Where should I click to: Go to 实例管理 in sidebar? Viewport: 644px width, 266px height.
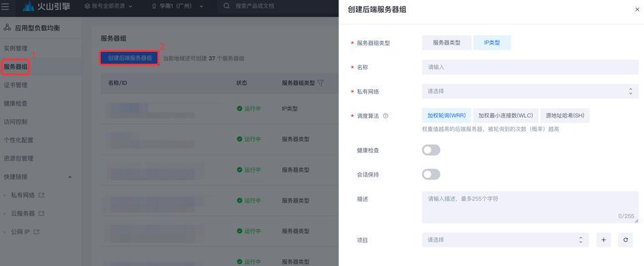click(16, 49)
